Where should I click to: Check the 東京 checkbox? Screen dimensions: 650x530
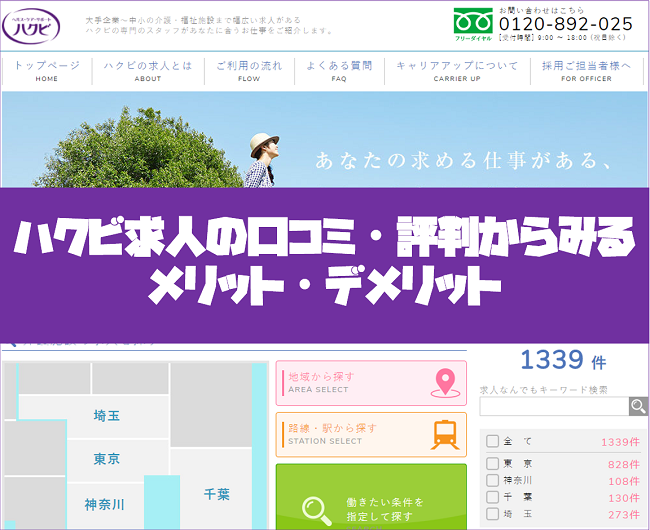[x=492, y=463]
